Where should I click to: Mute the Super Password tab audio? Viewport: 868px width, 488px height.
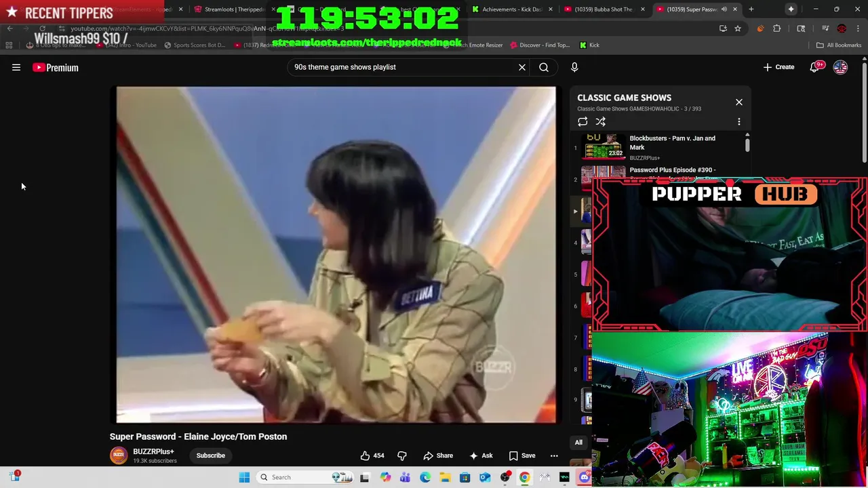[724, 9]
